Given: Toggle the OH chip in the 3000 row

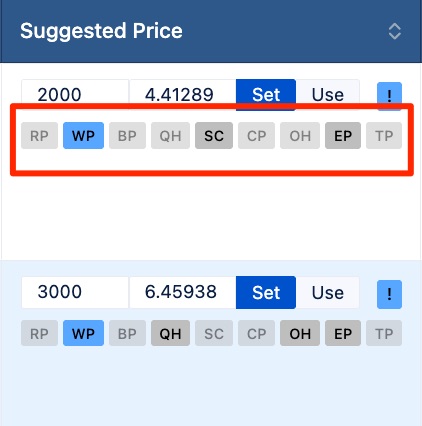Looking at the screenshot, I should 300,333.
